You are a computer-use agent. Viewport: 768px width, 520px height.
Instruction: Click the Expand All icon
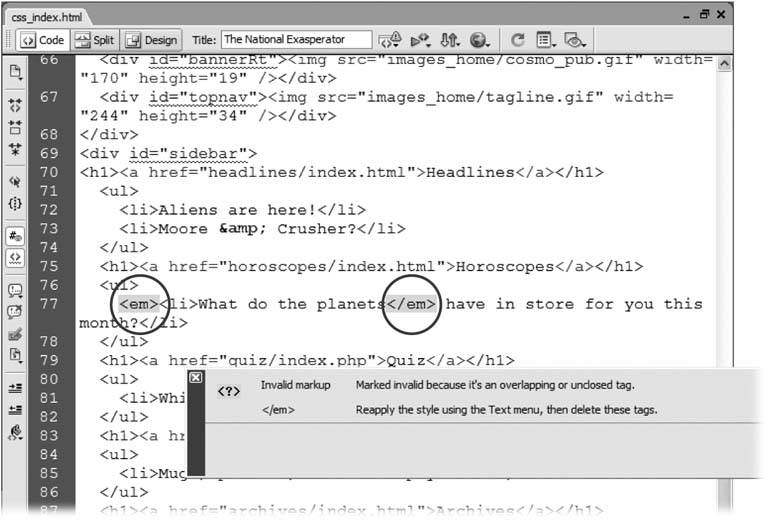click(15, 150)
